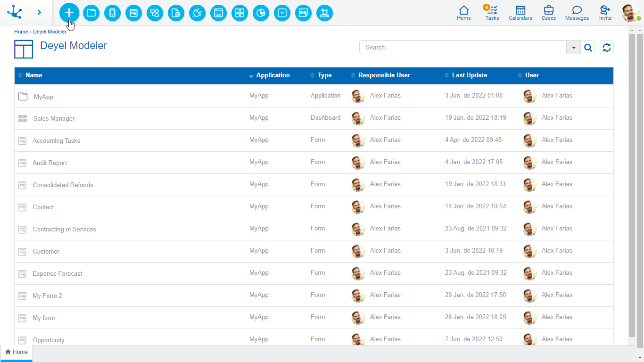Click the 14 Jun. de 2022 10:54 date
The height and width of the screenshot is (362, 644).
tap(476, 206)
